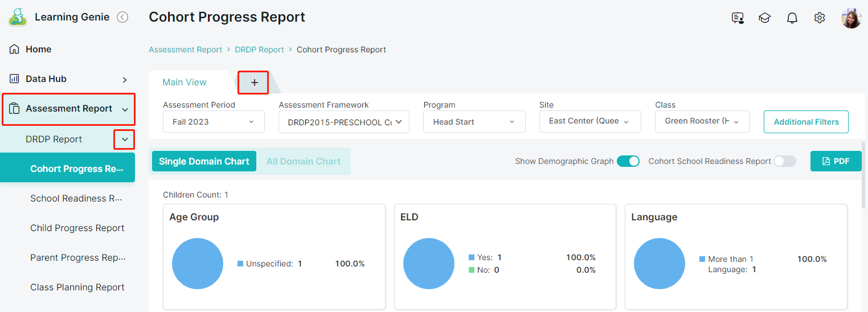Click the user profile avatar
Image resolution: width=868 pixels, height=312 pixels.
tap(851, 18)
